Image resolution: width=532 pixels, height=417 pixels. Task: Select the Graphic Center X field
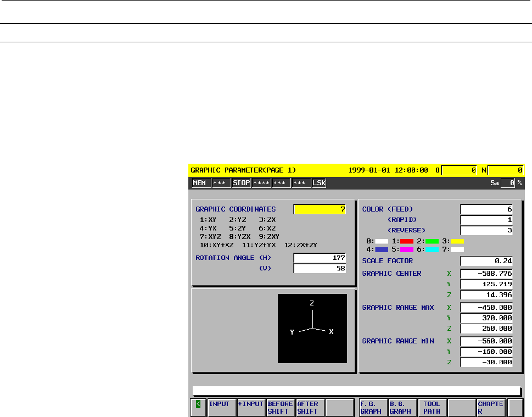pyautogui.click(x=486, y=274)
